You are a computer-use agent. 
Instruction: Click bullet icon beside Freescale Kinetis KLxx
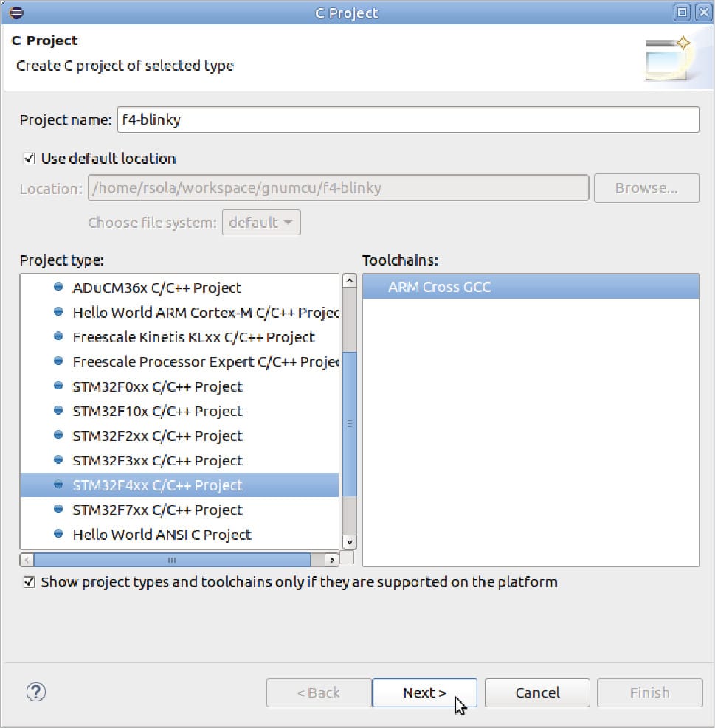pyautogui.click(x=58, y=336)
